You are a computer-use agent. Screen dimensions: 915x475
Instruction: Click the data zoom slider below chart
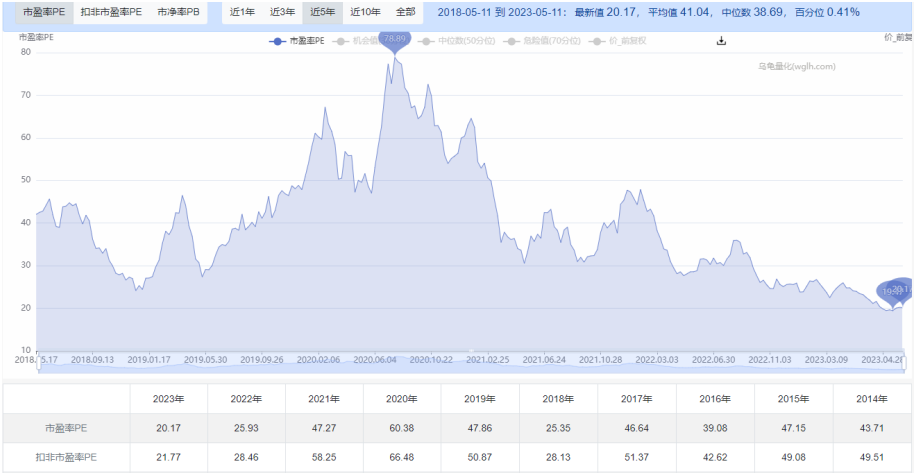coord(470,370)
